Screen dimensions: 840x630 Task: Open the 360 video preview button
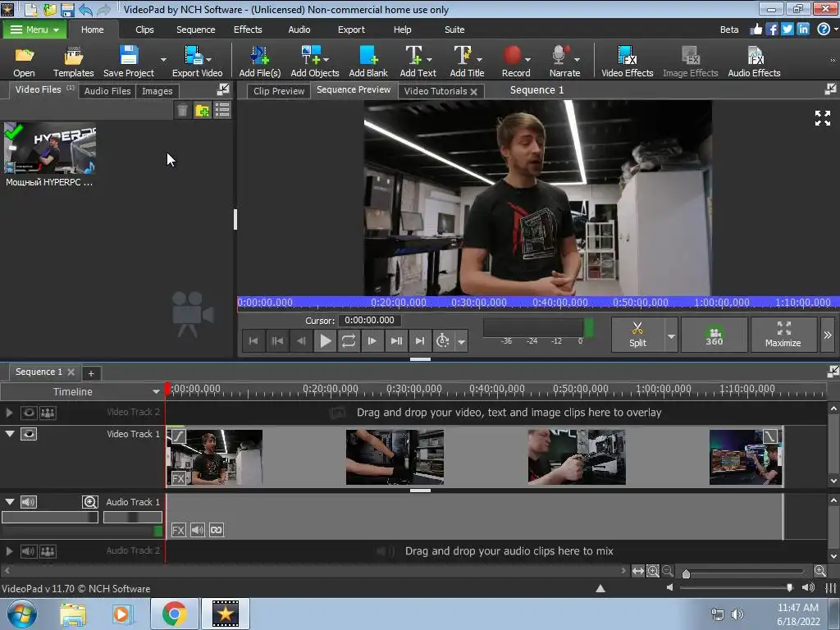714,335
